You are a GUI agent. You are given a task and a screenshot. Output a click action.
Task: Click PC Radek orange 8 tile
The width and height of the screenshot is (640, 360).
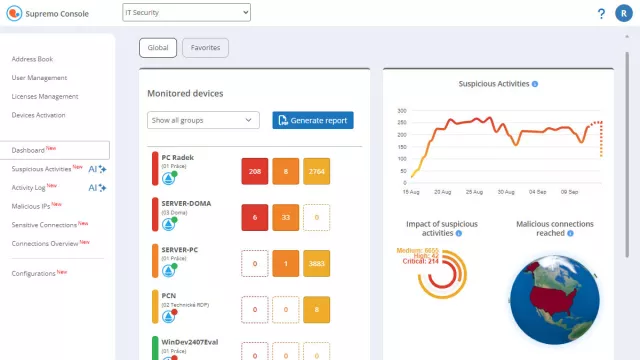coord(286,171)
